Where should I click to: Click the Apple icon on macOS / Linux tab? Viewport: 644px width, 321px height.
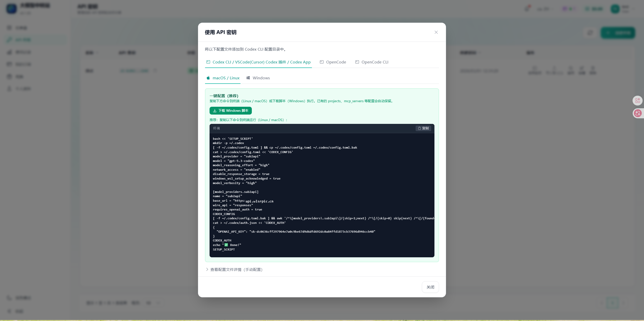tap(208, 78)
